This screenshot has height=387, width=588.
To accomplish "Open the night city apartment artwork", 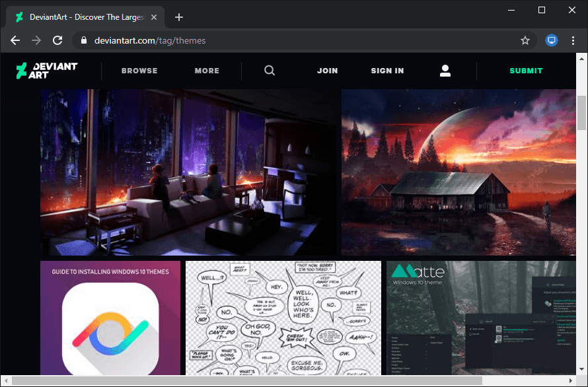I will pos(188,172).
